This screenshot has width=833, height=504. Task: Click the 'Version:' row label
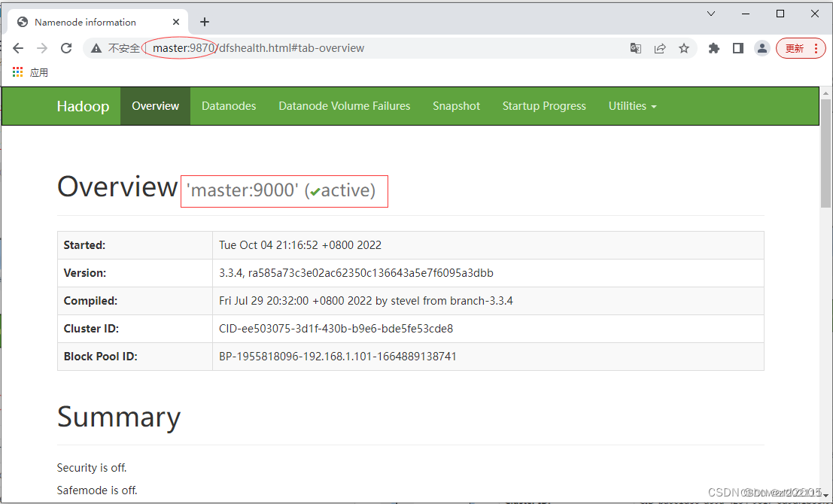point(85,273)
